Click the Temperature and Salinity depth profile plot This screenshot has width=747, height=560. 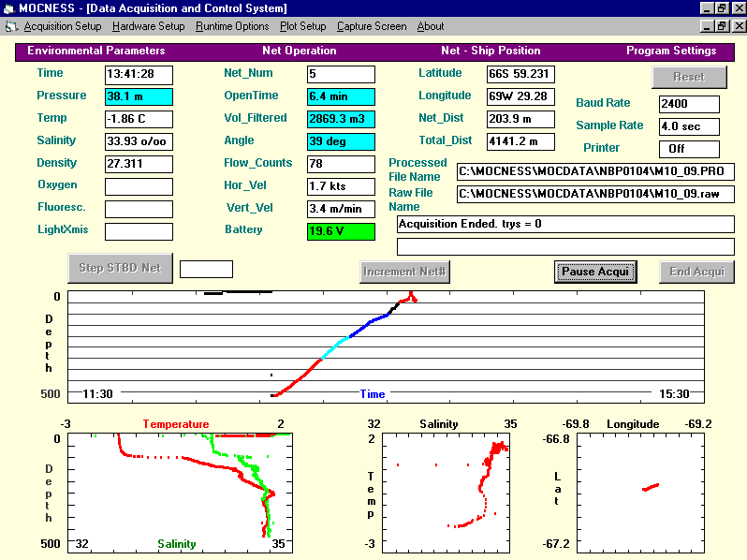click(x=180, y=494)
